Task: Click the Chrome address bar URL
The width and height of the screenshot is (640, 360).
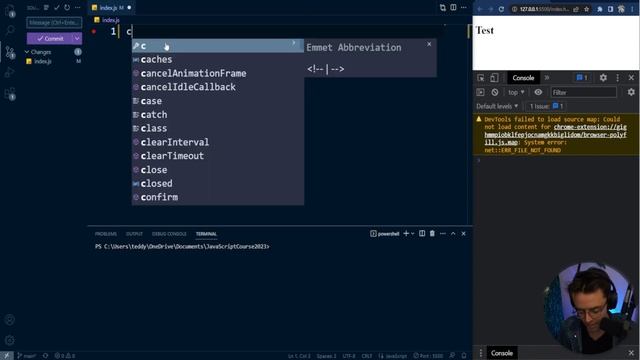Action: pyautogui.click(x=544, y=9)
